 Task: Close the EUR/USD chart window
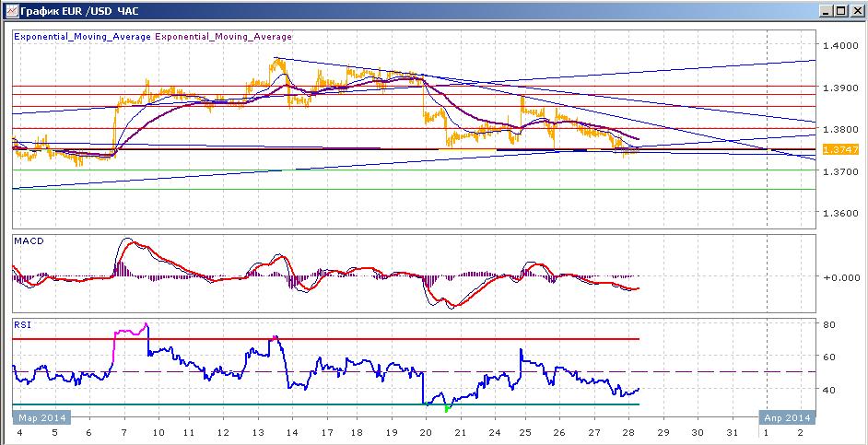pos(856,10)
